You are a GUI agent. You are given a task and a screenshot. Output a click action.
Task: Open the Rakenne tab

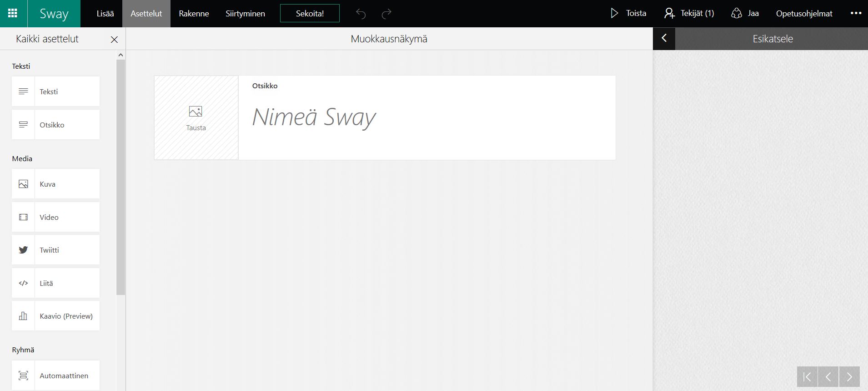click(x=194, y=14)
